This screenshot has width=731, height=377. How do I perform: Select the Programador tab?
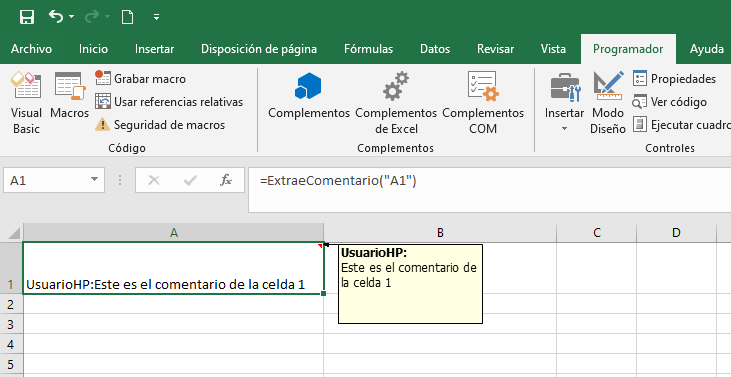[628, 49]
